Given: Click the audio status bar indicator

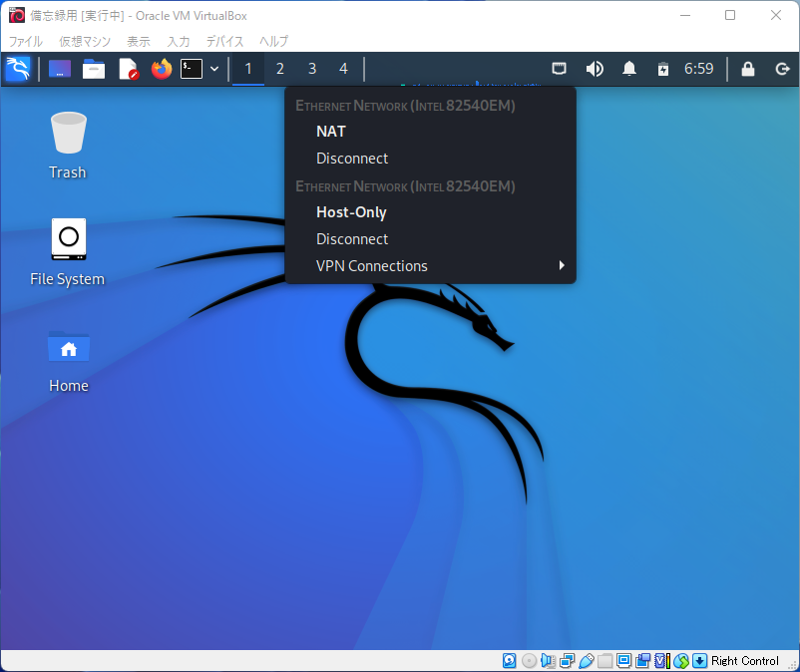Looking at the screenshot, I should coord(548,661).
